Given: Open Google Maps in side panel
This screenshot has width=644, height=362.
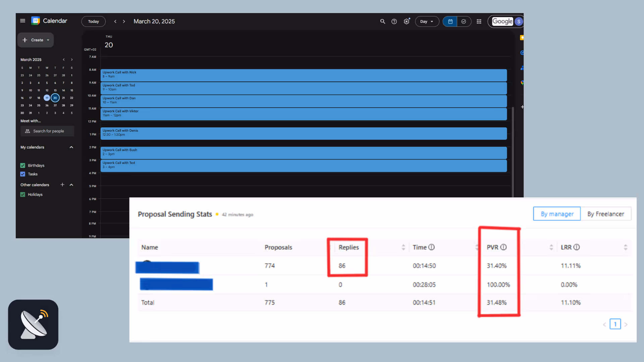Looking at the screenshot, I should (x=522, y=83).
